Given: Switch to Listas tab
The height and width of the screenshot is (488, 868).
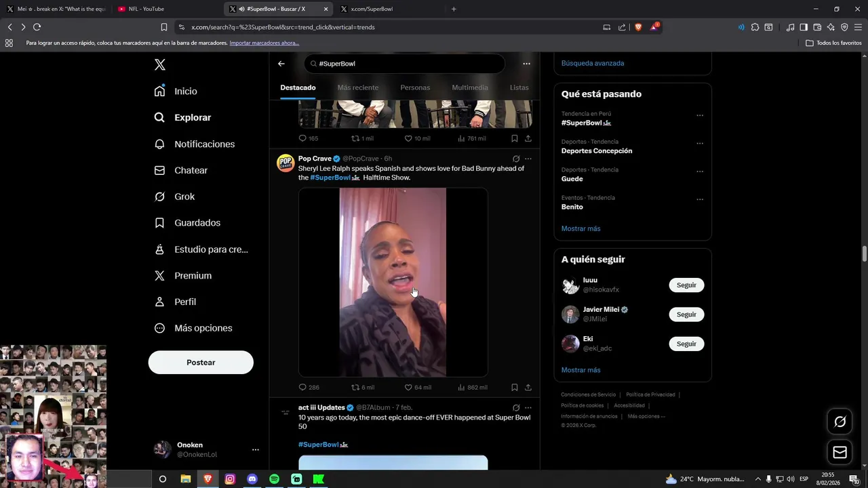Looking at the screenshot, I should point(519,87).
